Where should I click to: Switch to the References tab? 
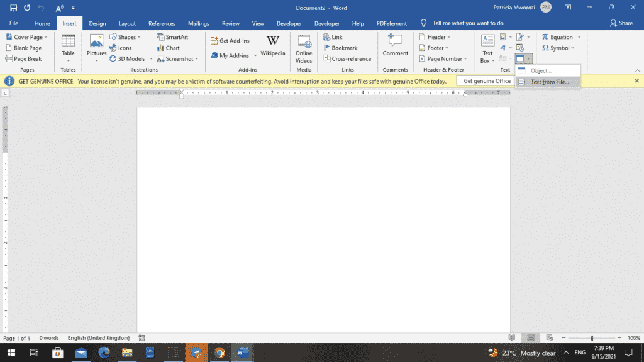tap(162, 23)
